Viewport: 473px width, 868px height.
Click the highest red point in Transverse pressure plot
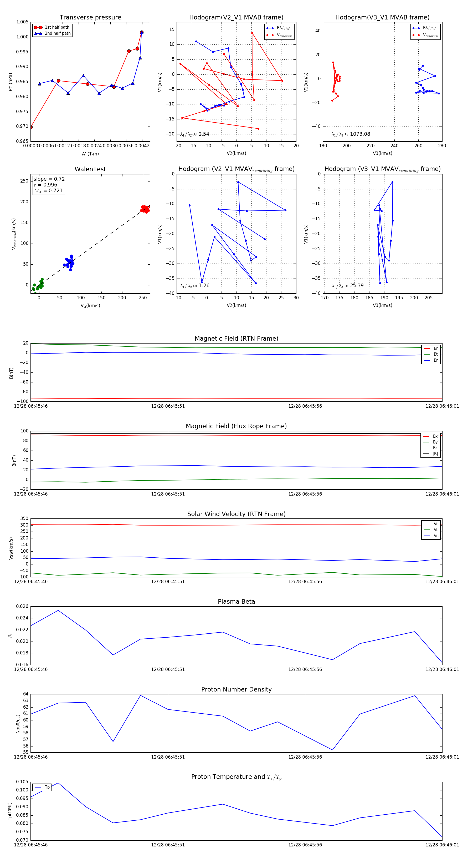click(x=142, y=32)
